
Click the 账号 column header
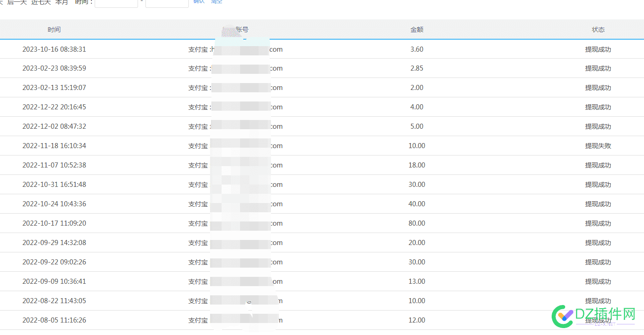242,30
